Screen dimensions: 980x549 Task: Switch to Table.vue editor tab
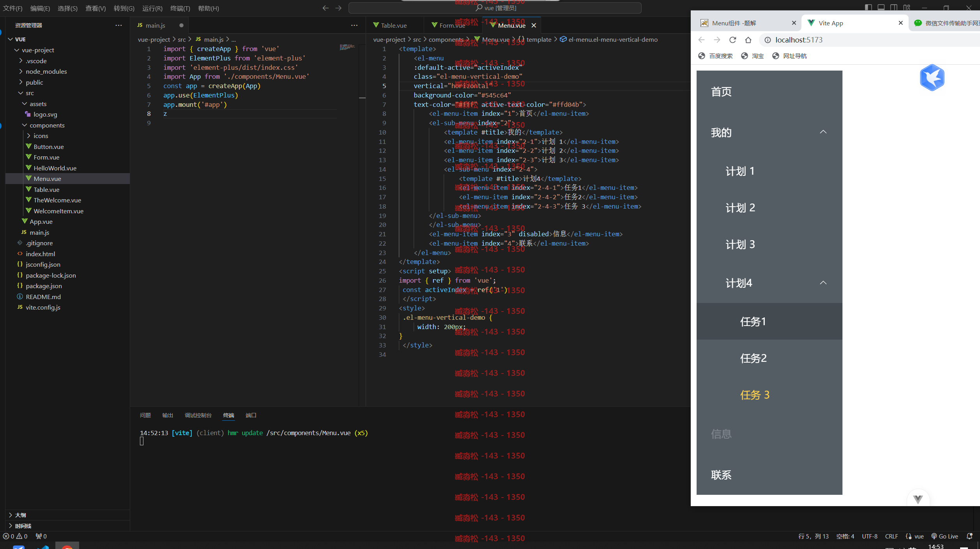(x=394, y=25)
